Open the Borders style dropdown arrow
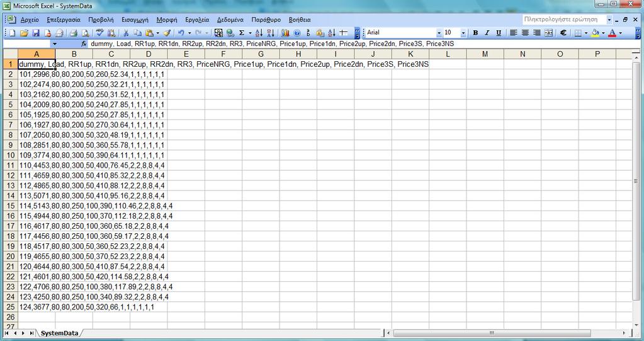This screenshot has width=644, height=341. (x=585, y=33)
